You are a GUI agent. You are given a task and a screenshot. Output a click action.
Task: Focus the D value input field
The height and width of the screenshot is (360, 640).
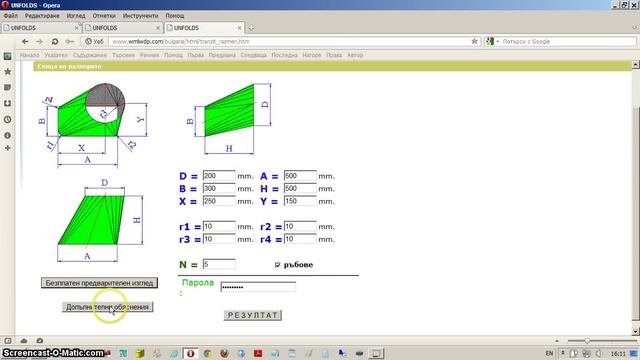[x=219, y=176]
